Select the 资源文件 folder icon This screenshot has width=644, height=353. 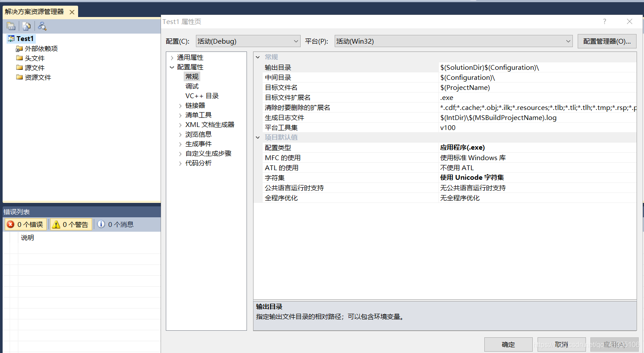tap(19, 77)
